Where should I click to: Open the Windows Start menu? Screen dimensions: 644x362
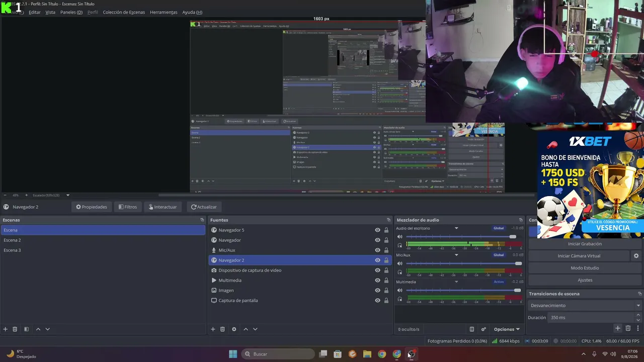tap(233, 354)
